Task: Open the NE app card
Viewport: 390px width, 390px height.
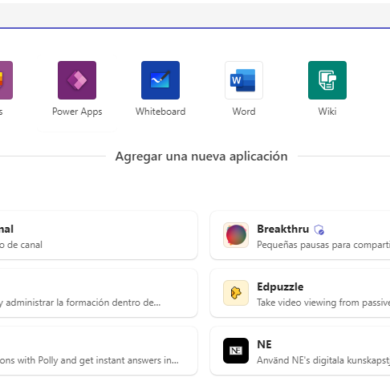Action: click(x=300, y=351)
